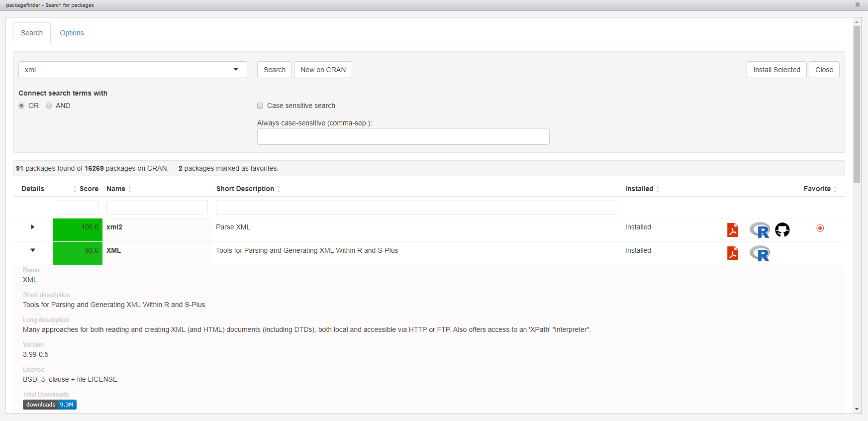Open CRAN R icon for XML package
The height and width of the screenshot is (421, 868).
coord(760,254)
